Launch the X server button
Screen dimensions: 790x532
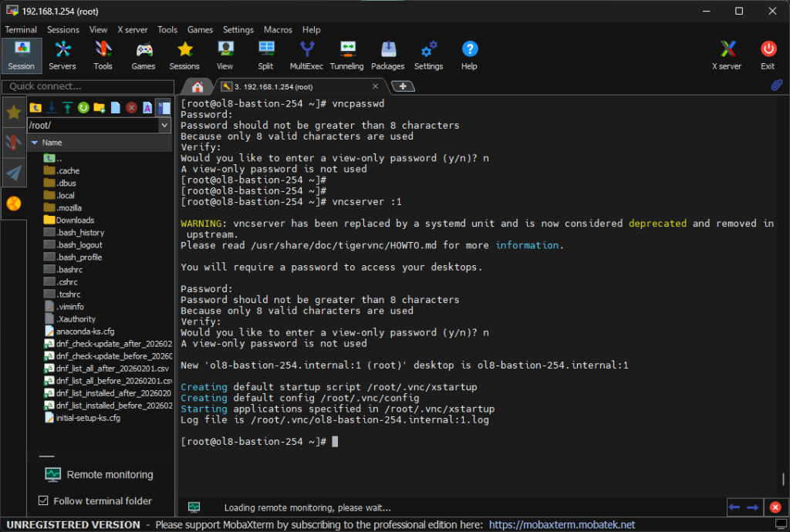(726, 56)
